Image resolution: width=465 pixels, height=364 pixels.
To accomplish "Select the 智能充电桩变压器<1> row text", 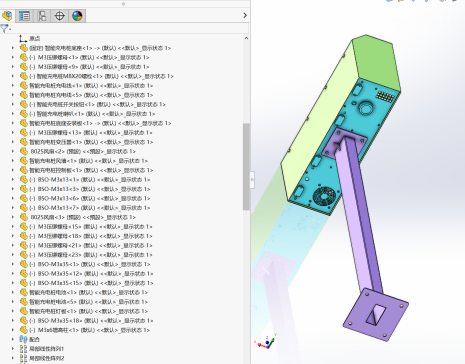I will (91, 142).
